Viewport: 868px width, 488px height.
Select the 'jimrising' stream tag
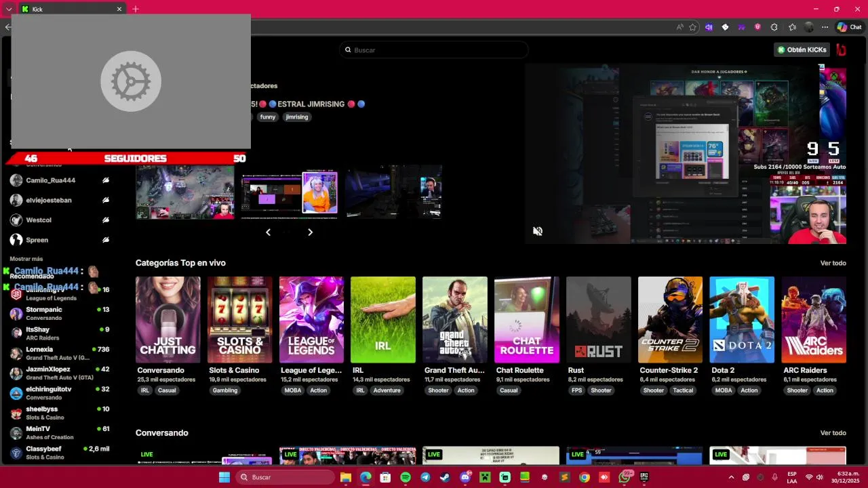click(297, 117)
